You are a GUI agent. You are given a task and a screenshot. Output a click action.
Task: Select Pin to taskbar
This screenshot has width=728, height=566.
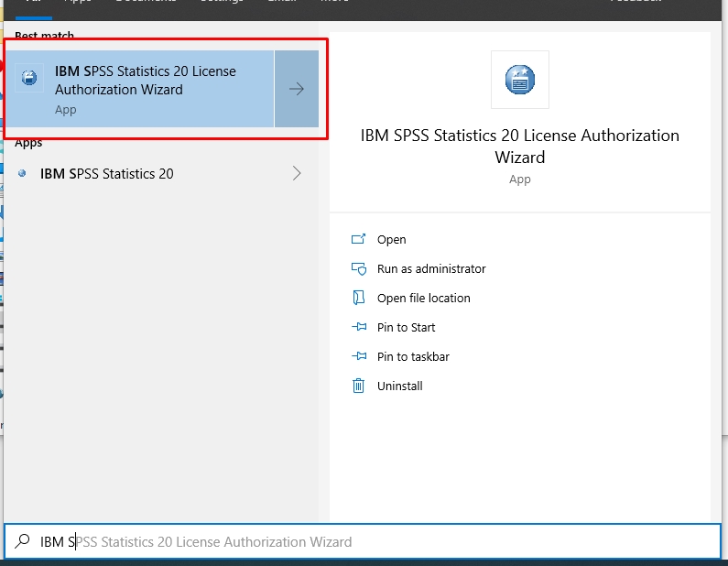click(413, 356)
